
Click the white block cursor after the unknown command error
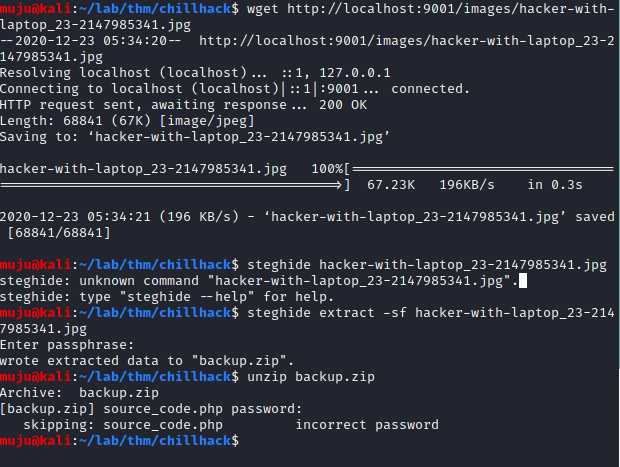pyautogui.click(x=523, y=281)
